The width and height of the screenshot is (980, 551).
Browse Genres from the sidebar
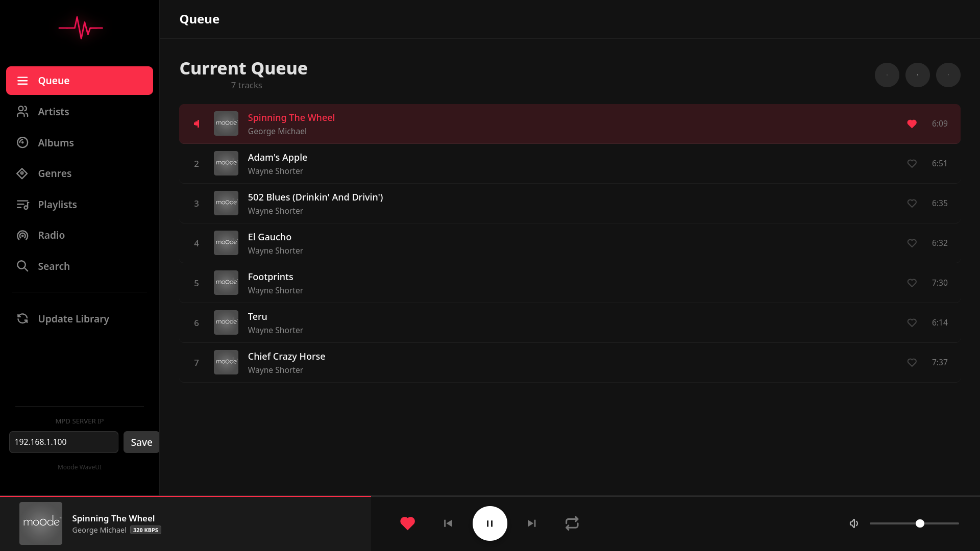pyautogui.click(x=54, y=173)
